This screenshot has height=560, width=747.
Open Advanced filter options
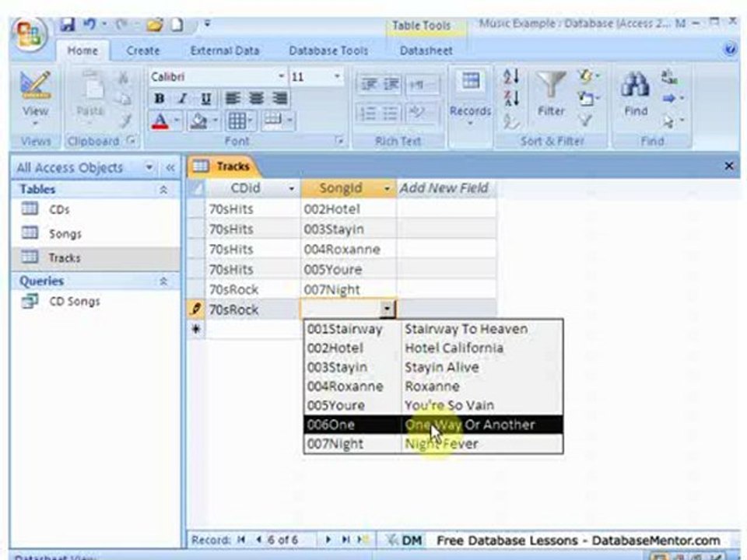click(588, 99)
